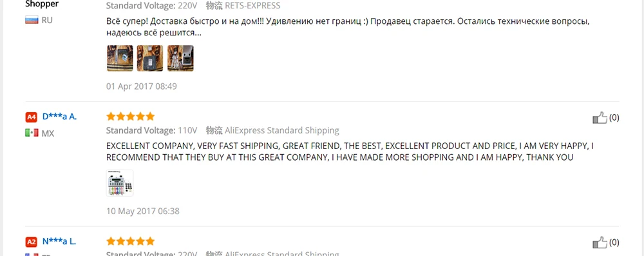Open reviewer profile N***a L.
Image resolution: width=644 pixels, height=256 pixels.
(x=59, y=242)
